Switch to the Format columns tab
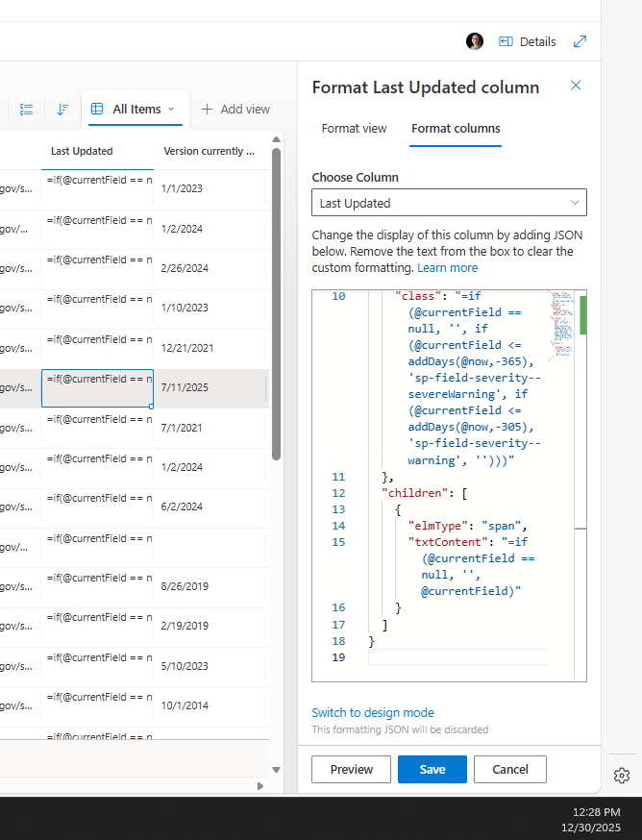Screen dimensions: 642x840 tap(456, 129)
